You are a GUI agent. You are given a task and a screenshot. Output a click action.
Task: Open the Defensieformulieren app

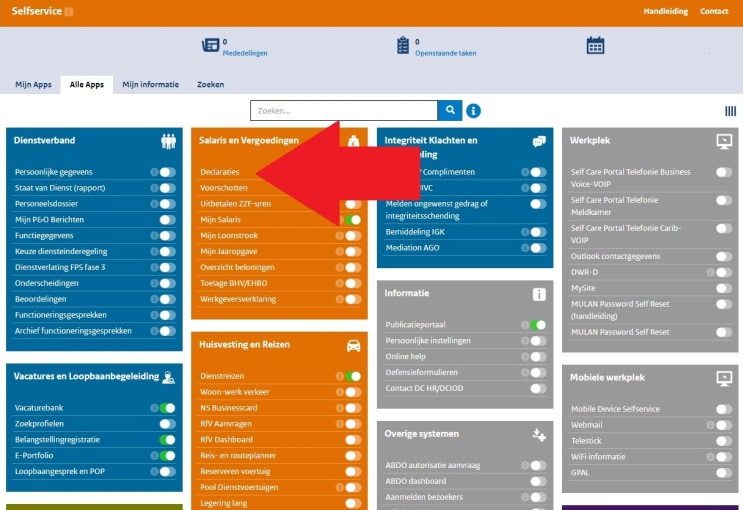tap(421, 372)
